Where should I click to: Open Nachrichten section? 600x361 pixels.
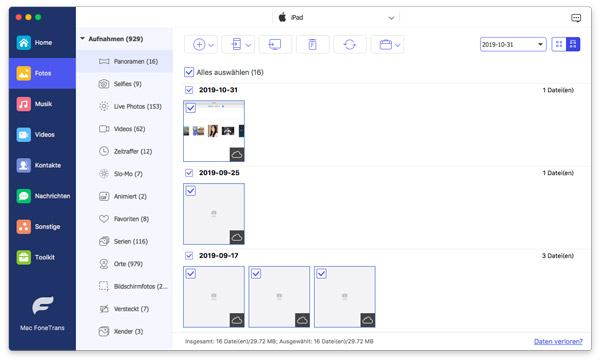click(42, 196)
